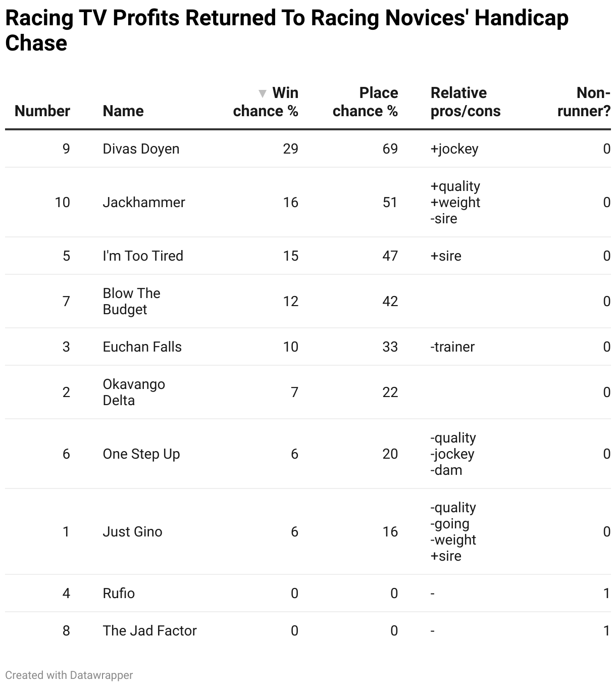Click the sort arrow beside Win chance
The height and width of the screenshot is (687, 616).
tap(262, 93)
